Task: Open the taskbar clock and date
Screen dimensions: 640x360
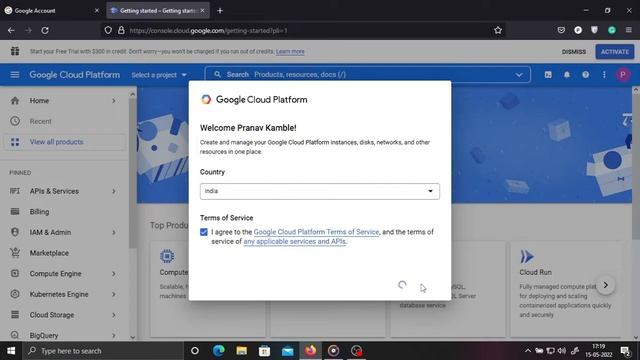Action: pyautogui.click(x=599, y=351)
